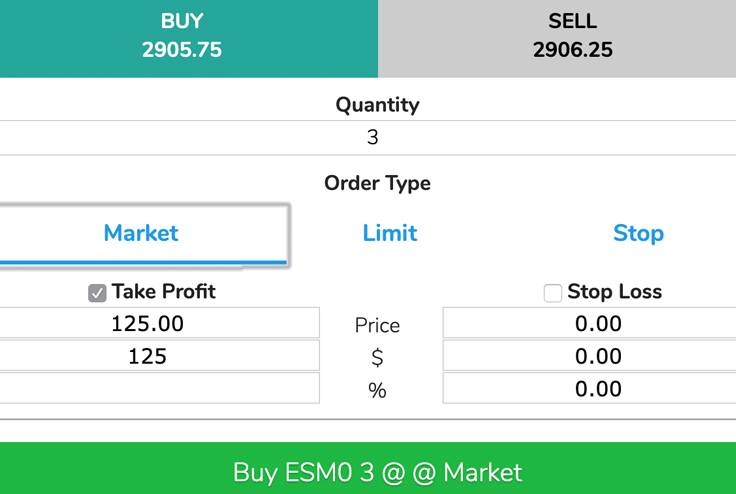Click the Price row label
This screenshot has height=494, width=736.
click(x=377, y=325)
